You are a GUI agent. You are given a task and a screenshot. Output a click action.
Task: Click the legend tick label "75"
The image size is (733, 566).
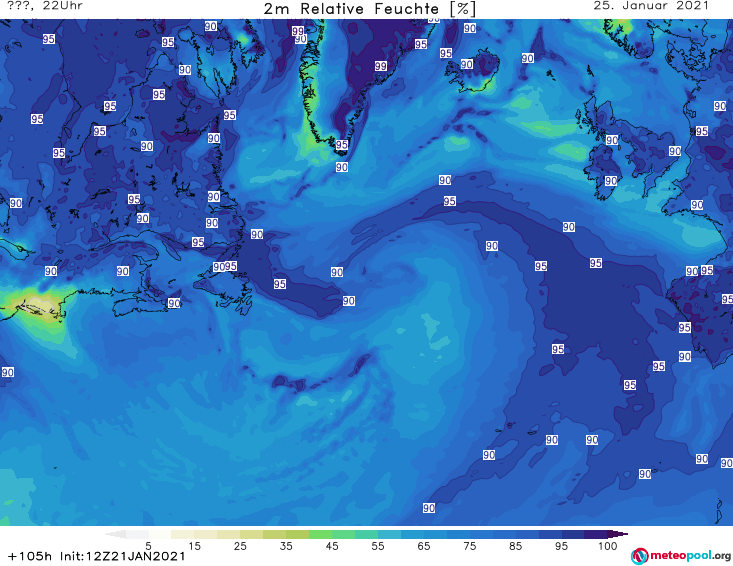pos(470,546)
